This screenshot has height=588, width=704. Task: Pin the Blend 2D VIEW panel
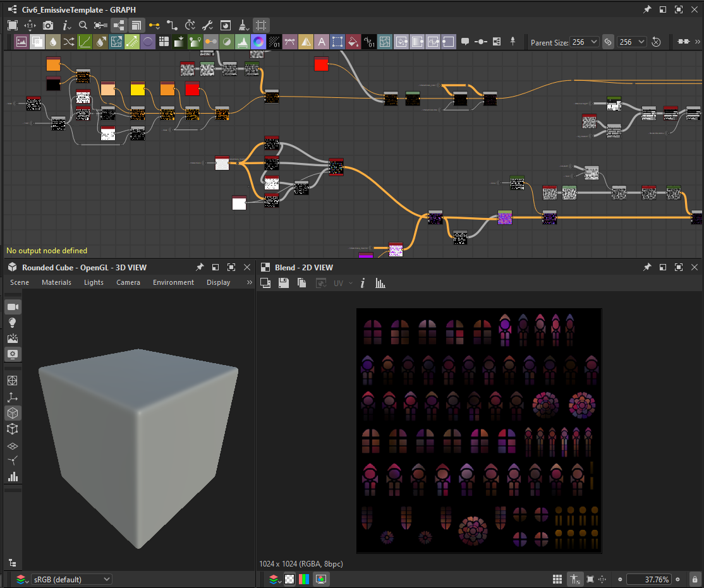coord(647,267)
